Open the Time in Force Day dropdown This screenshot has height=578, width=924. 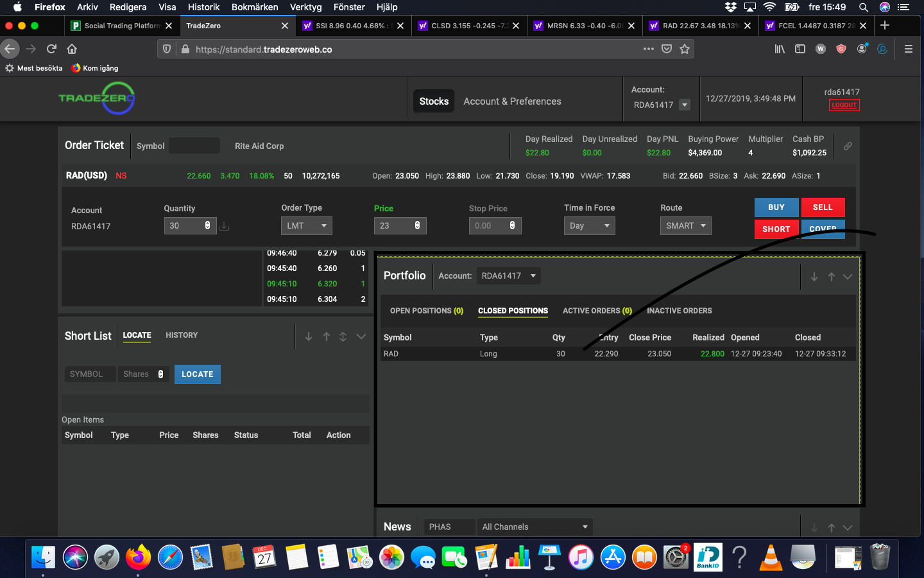[x=589, y=226]
